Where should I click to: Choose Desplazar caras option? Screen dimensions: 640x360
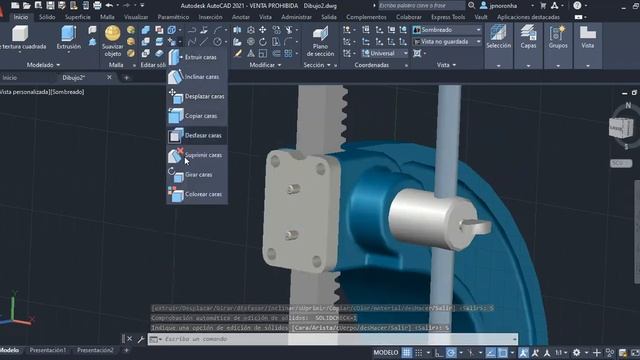pos(197,96)
